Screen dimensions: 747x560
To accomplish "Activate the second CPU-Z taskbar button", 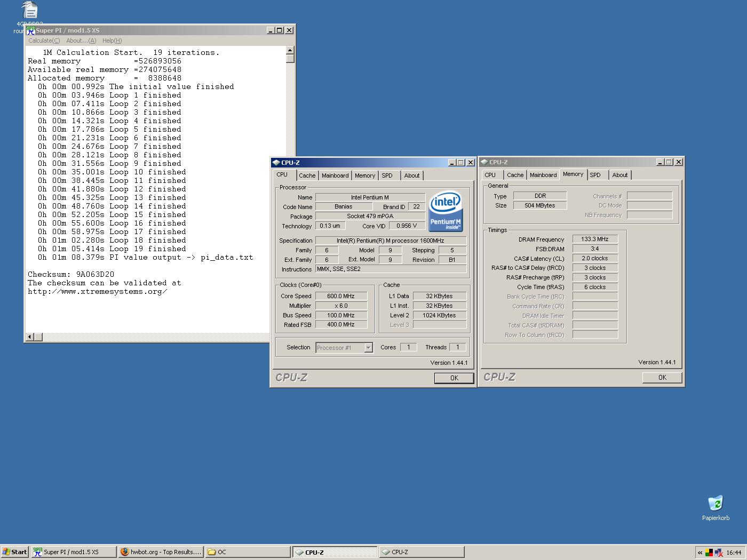I will (422, 552).
